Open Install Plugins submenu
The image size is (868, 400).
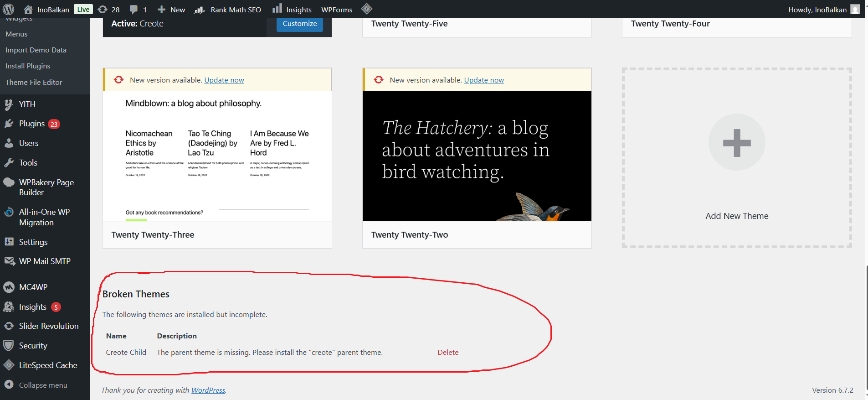(x=28, y=66)
